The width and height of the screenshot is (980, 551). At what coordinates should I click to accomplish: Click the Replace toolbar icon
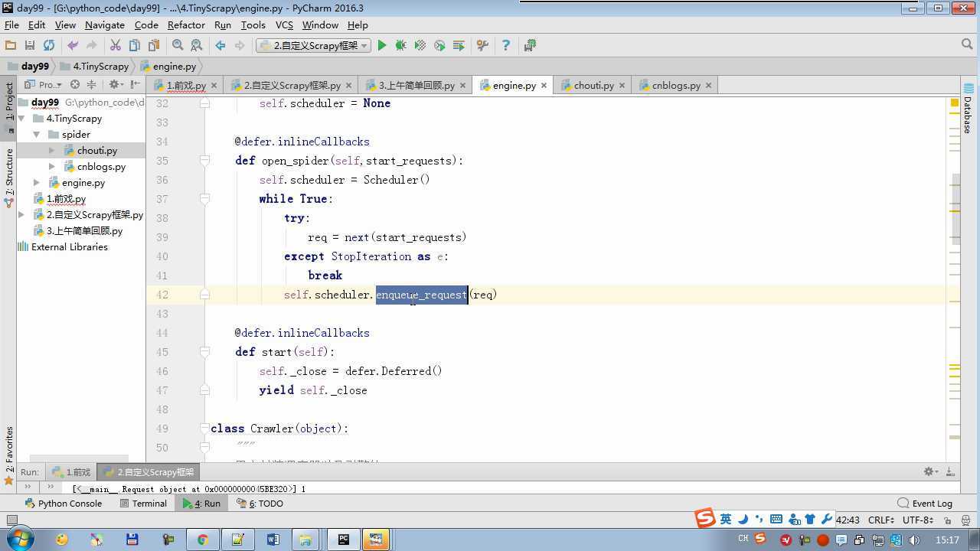point(197,46)
